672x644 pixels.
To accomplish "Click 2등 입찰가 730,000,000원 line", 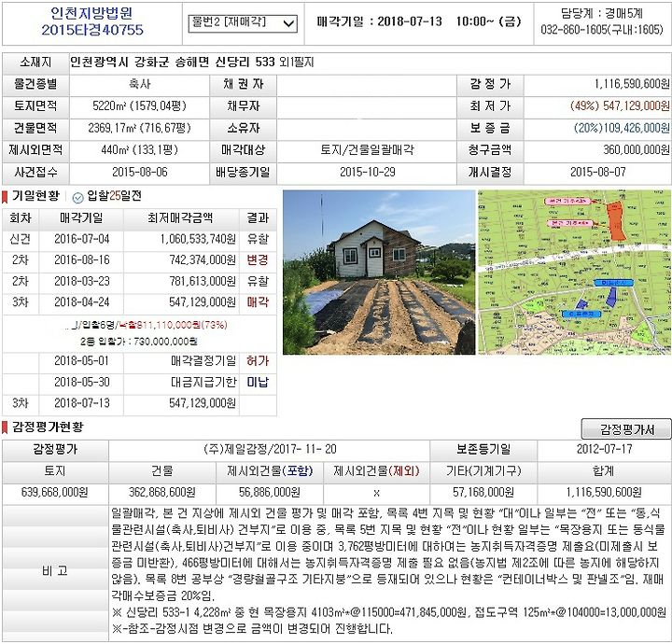I will pyautogui.click(x=139, y=342).
